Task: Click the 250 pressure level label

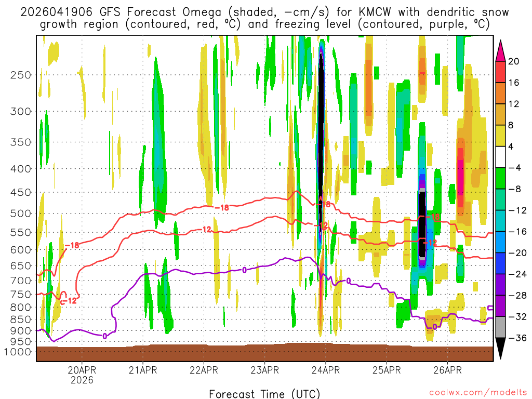Action: [x=21, y=75]
